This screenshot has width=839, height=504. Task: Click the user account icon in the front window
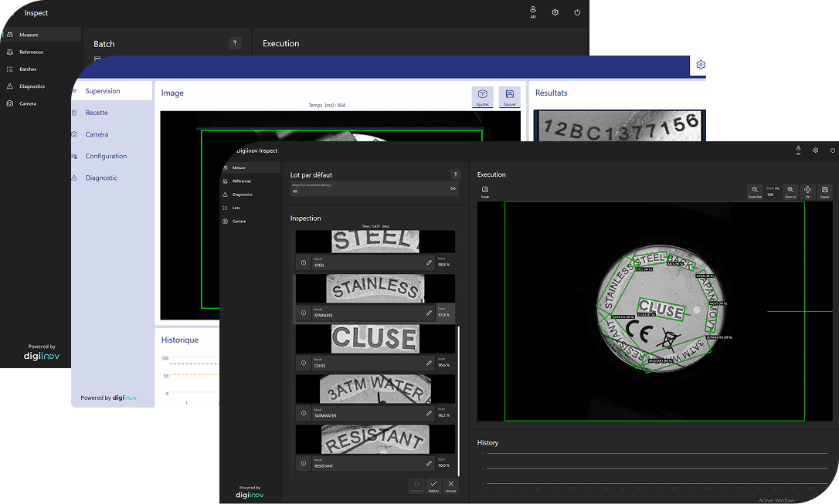(798, 151)
